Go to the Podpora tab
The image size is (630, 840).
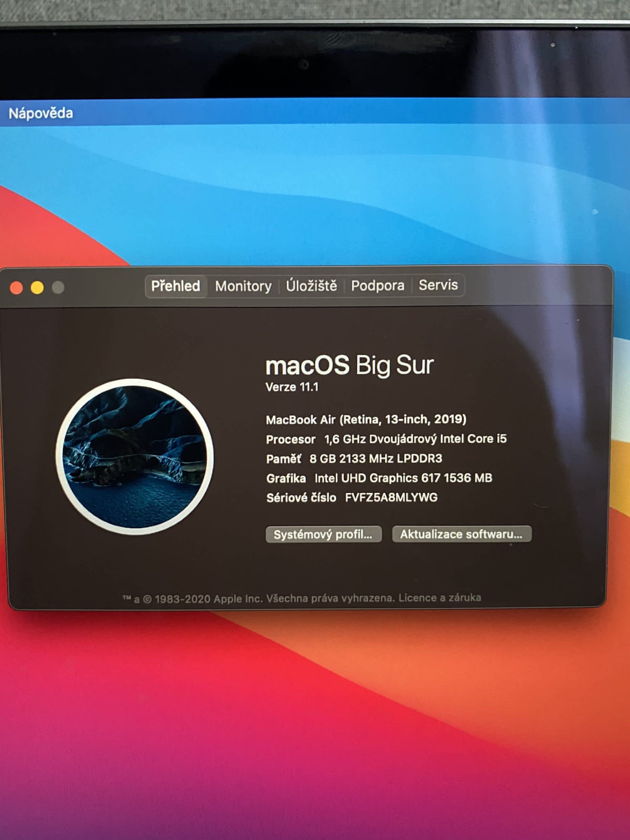pos(377,285)
